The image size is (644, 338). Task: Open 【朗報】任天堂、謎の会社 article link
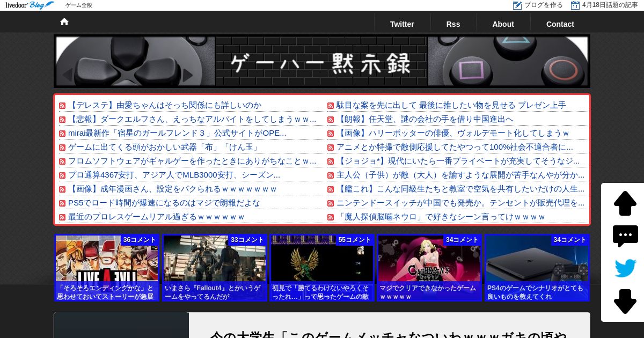click(425, 119)
